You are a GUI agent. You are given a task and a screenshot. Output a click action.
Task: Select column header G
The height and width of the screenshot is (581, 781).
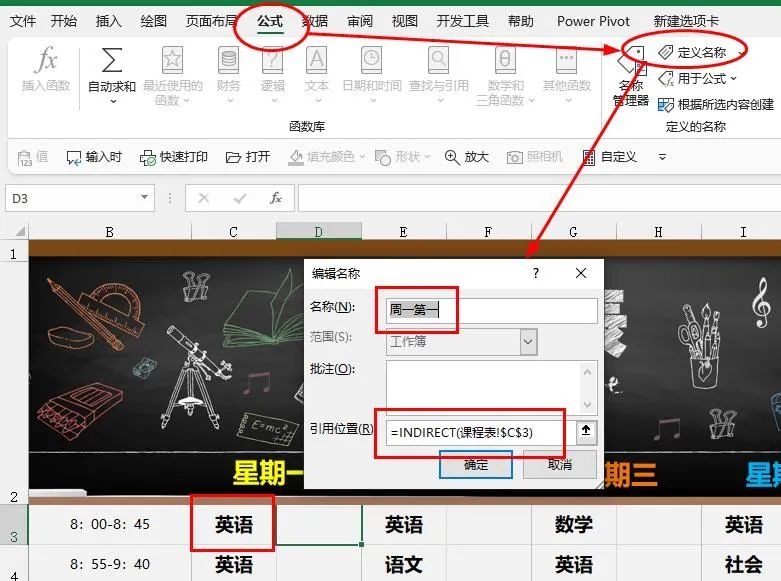coord(573,232)
